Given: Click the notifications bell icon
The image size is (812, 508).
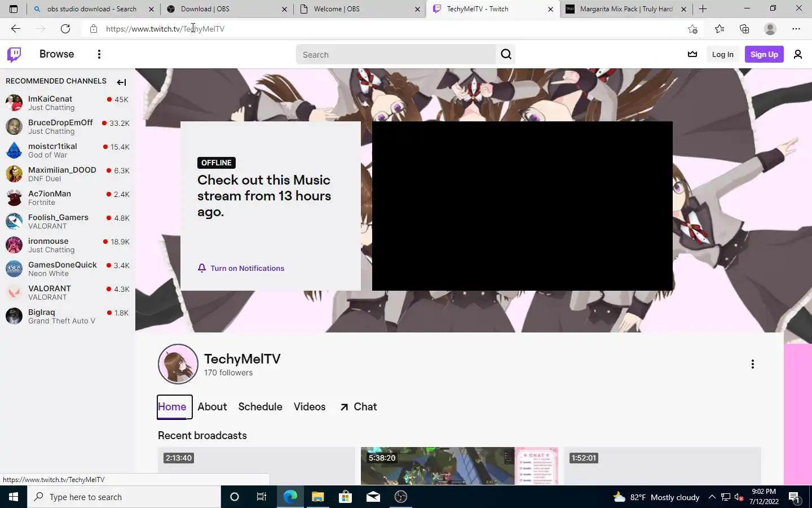Looking at the screenshot, I should pyautogui.click(x=202, y=268).
